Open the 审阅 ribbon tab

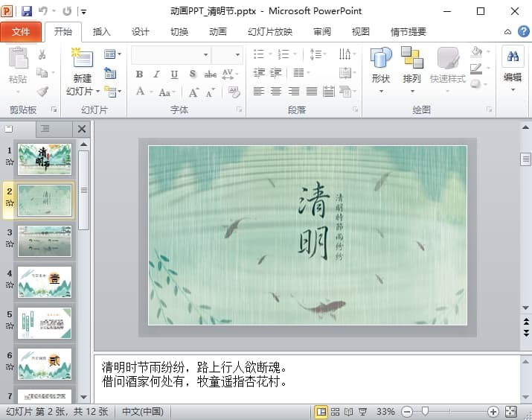click(321, 31)
